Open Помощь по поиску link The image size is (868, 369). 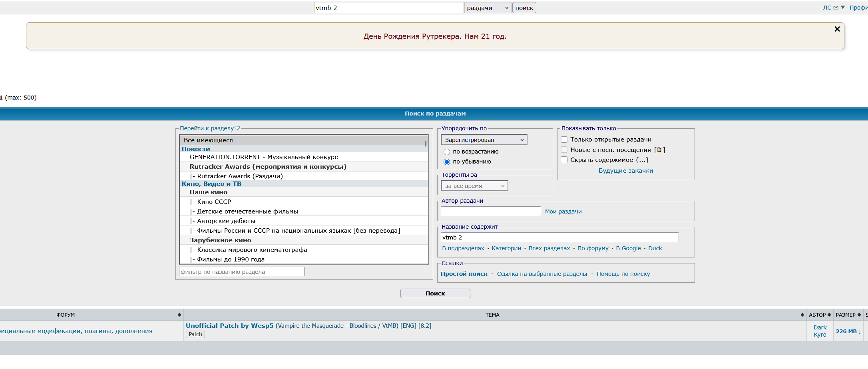(623, 274)
